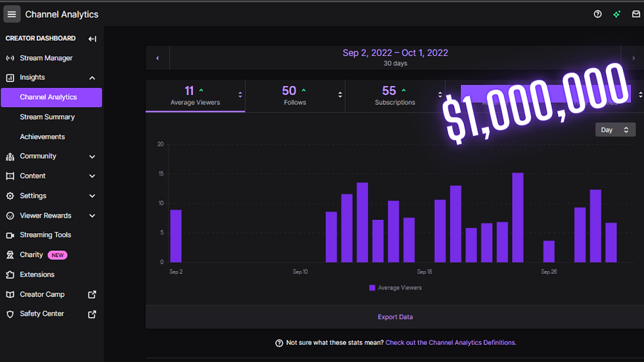
Task: Click the Sep 18 x-axis label
Action: click(x=425, y=272)
